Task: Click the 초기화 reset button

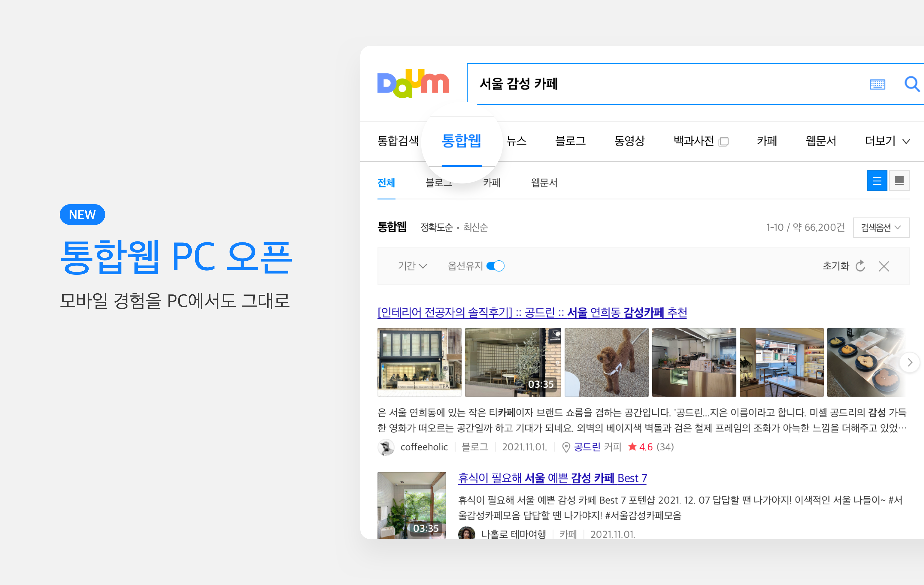Action: [x=844, y=266]
